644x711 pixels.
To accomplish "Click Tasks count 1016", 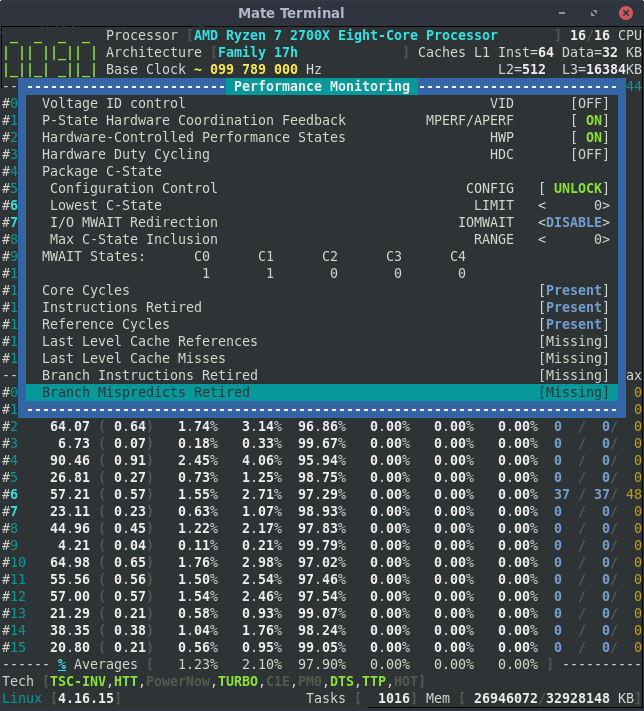I will coord(394,699).
